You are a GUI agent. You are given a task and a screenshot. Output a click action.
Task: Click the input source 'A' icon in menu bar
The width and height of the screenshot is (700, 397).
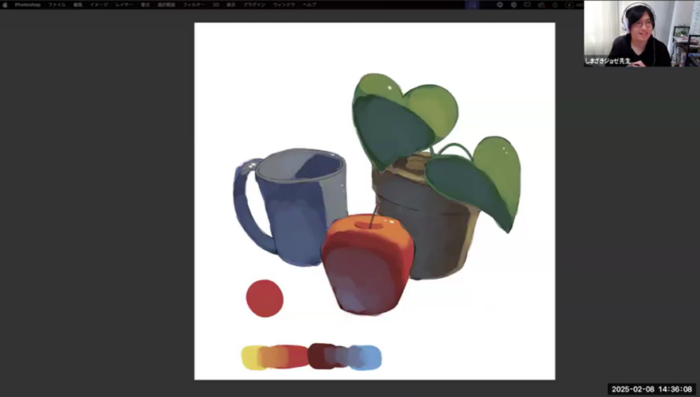tap(569, 5)
